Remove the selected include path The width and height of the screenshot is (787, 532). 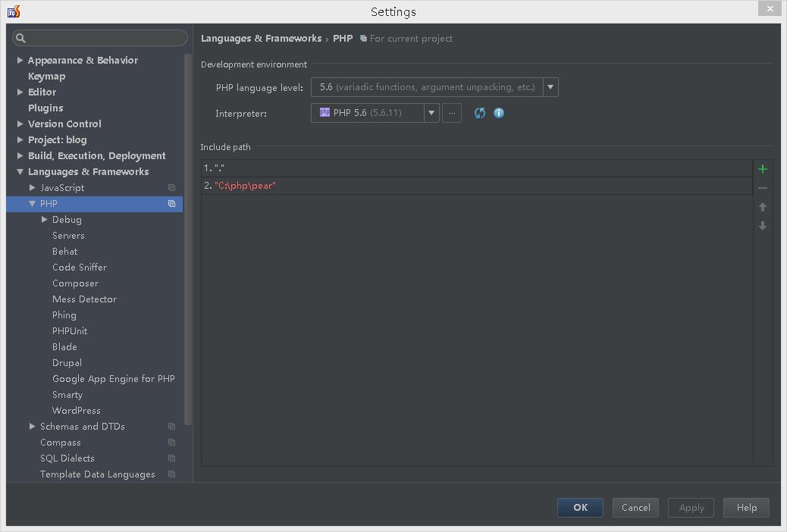763,188
